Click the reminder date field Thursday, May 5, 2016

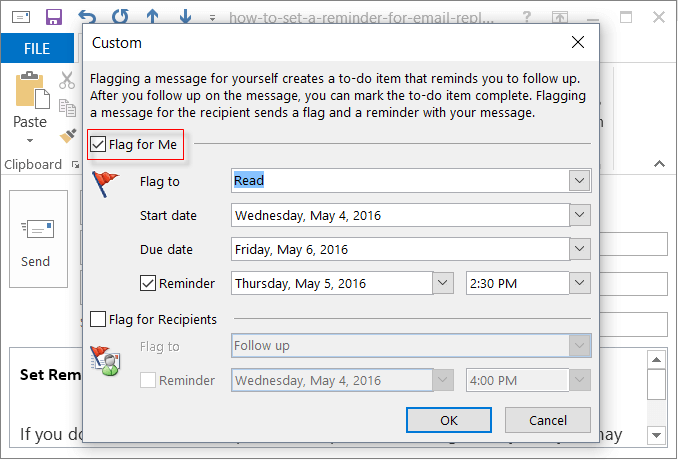[x=332, y=283]
